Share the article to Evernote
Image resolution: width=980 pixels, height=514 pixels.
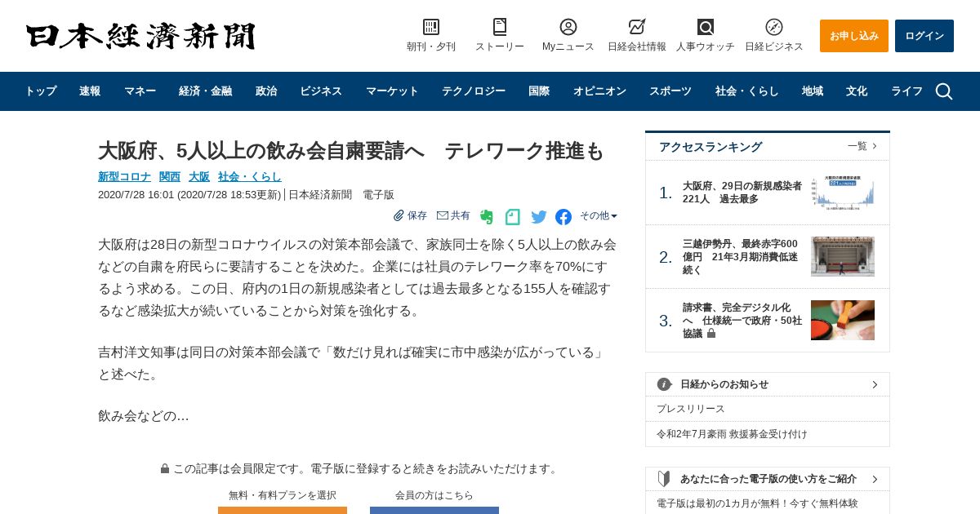click(487, 216)
